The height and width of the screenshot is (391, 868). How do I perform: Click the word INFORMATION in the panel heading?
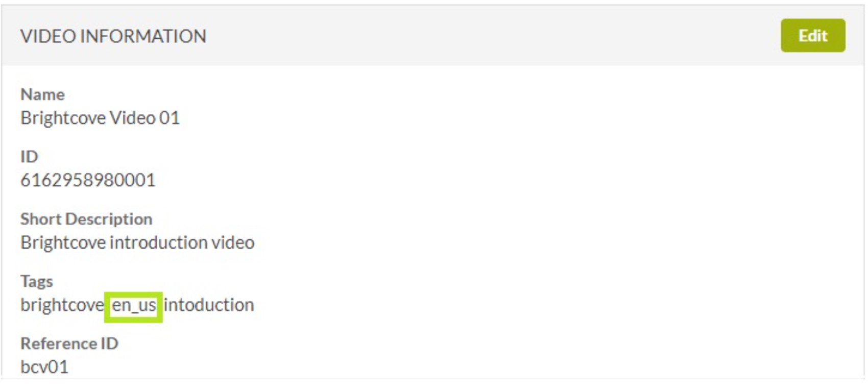pyautogui.click(x=143, y=36)
